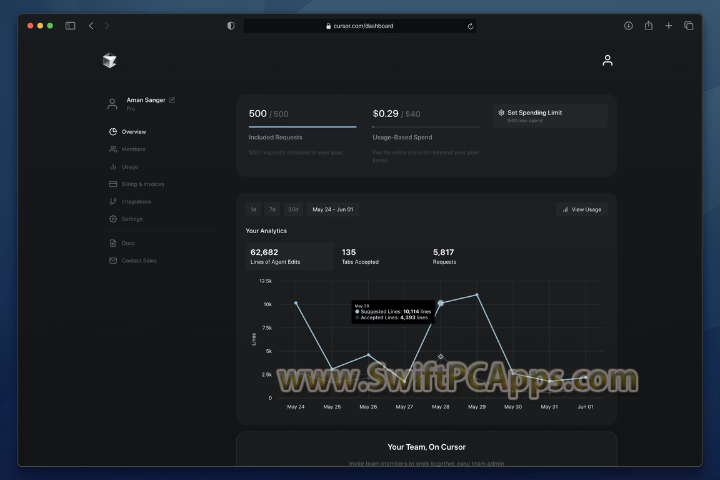Select the Lines of Agent Edits metric

coord(289,256)
